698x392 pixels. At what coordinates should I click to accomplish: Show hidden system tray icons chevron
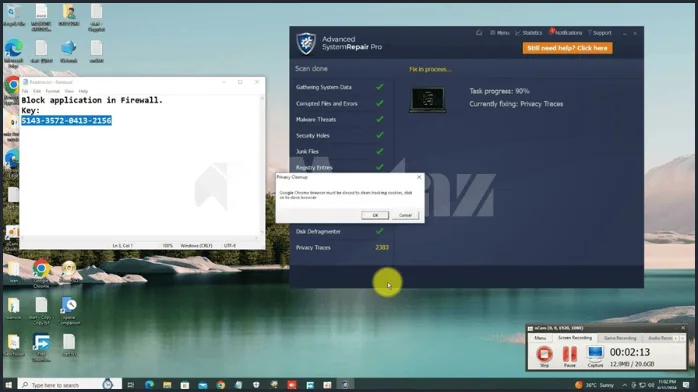624,385
